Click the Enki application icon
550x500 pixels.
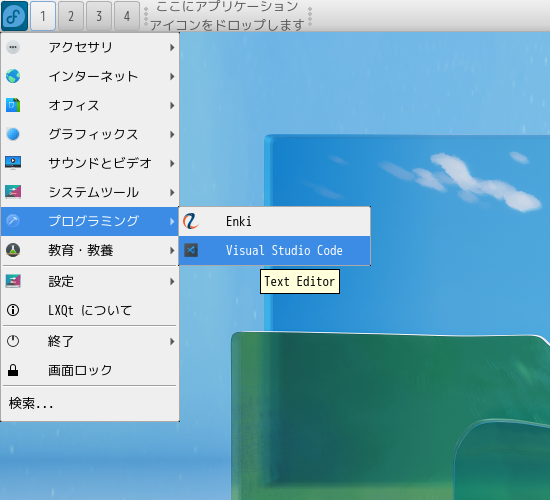click(191, 221)
